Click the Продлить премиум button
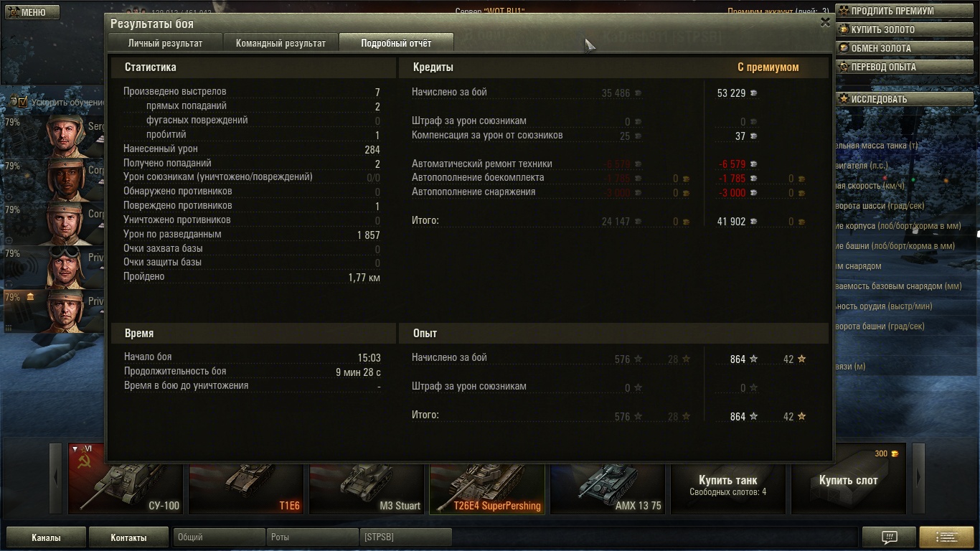This screenshot has width=980, height=551. [907, 11]
